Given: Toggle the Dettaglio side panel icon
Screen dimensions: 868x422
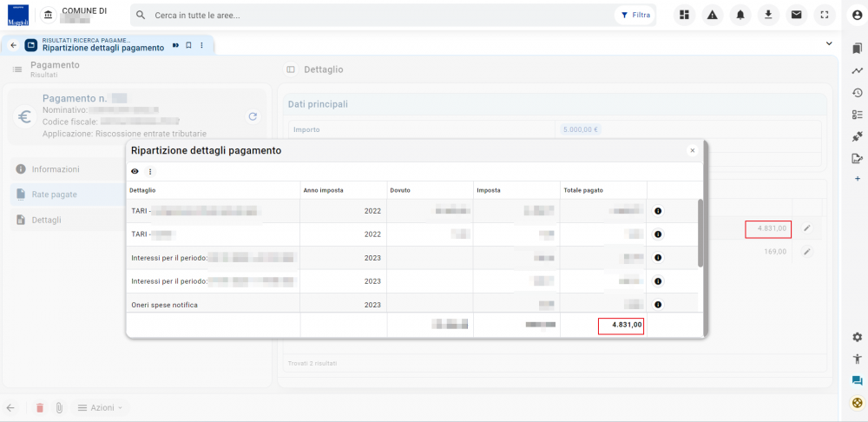Looking at the screenshot, I should coord(290,69).
